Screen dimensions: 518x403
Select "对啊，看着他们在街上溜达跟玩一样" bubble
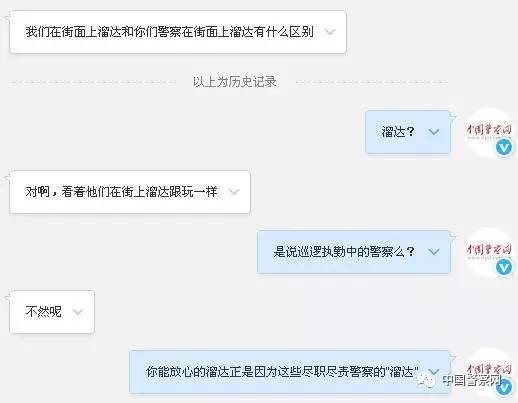tap(130, 192)
